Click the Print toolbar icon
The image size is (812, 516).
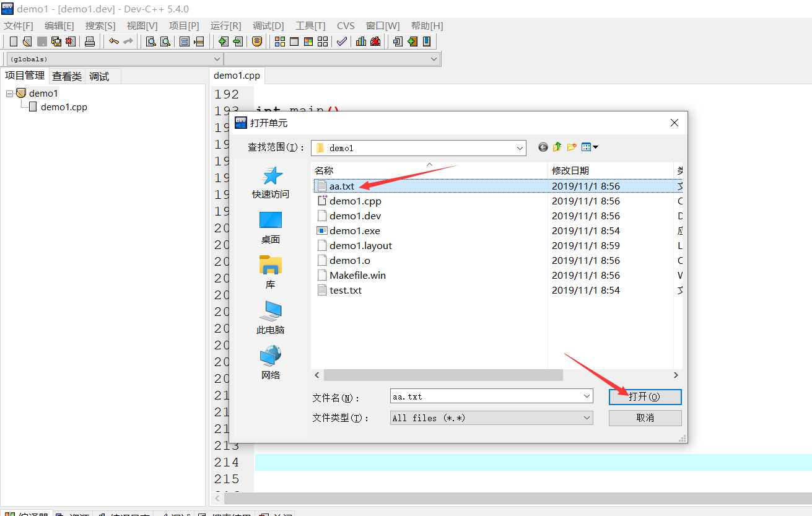(x=90, y=42)
